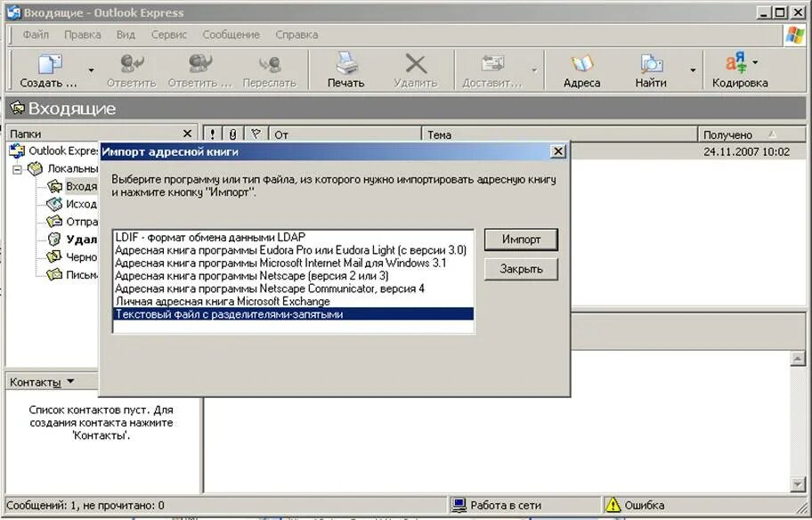The image size is (812, 520).
Task: Click the Ошибка warning status icon
Action: pyautogui.click(x=613, y=505)
